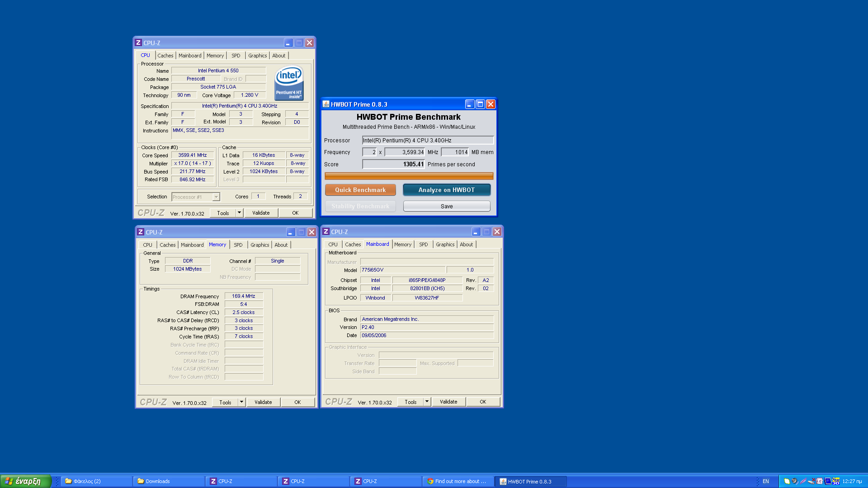The image size is (868, 488).
Task: Switch to the Chrome 'Find out more about' taskbar item
Action: point(458,482)
